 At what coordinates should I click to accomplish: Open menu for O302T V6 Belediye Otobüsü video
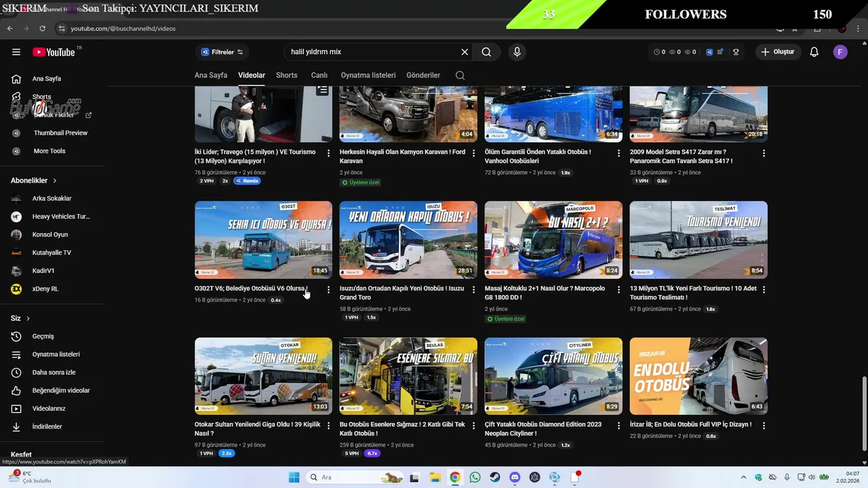[328, 289]
